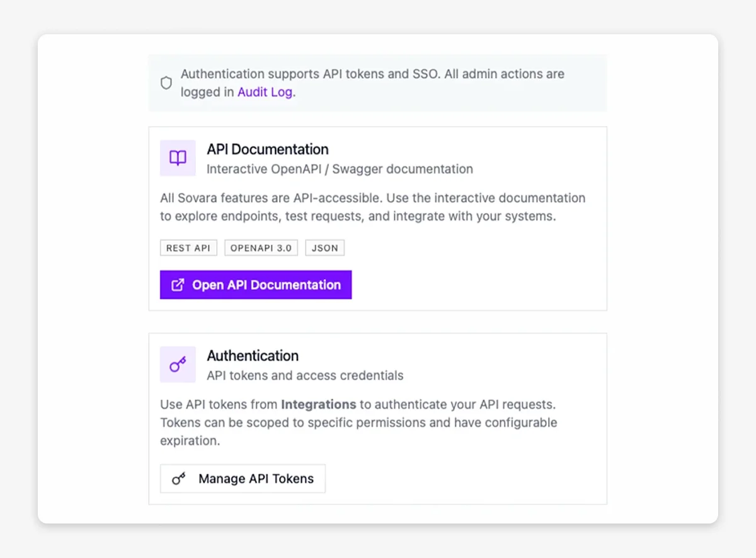The height and width of the screenshot is (558, 756).
Task: Click the key icon beside Authentication heading
Action: 177,364
